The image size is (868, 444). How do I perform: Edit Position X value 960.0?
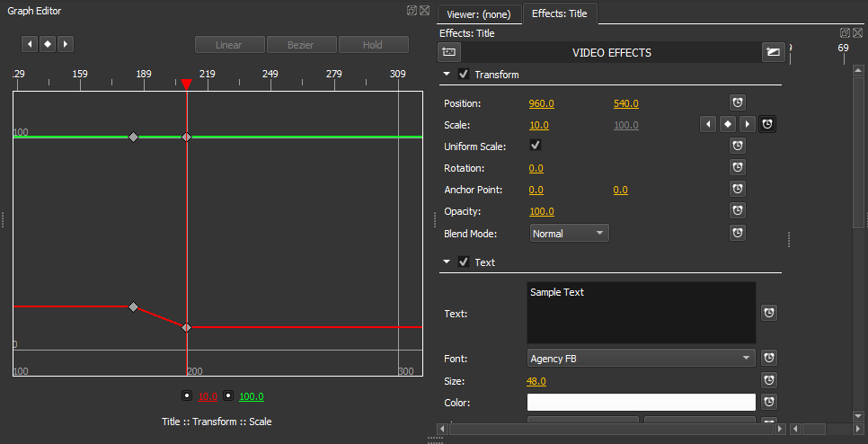coord(542,103)
